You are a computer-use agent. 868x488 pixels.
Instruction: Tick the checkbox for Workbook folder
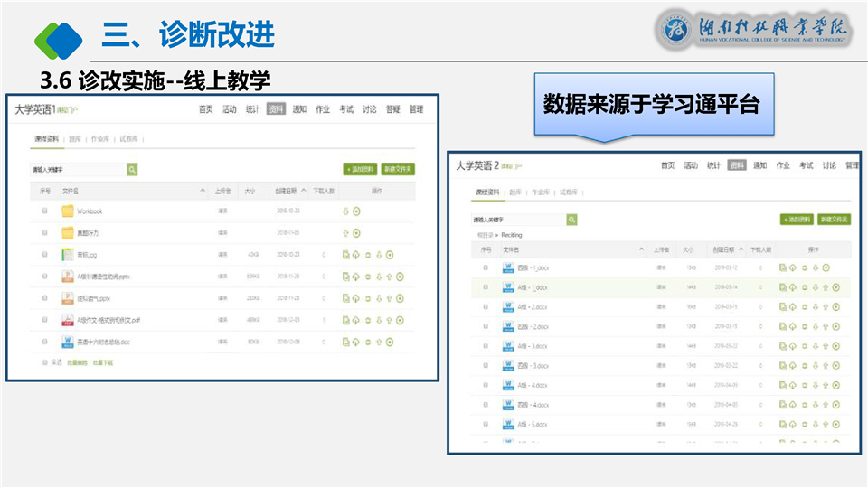point(44,211)
